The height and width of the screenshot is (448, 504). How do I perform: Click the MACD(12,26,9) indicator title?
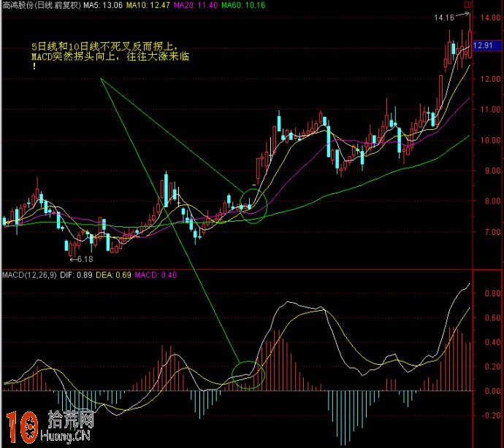click(29, 275)
